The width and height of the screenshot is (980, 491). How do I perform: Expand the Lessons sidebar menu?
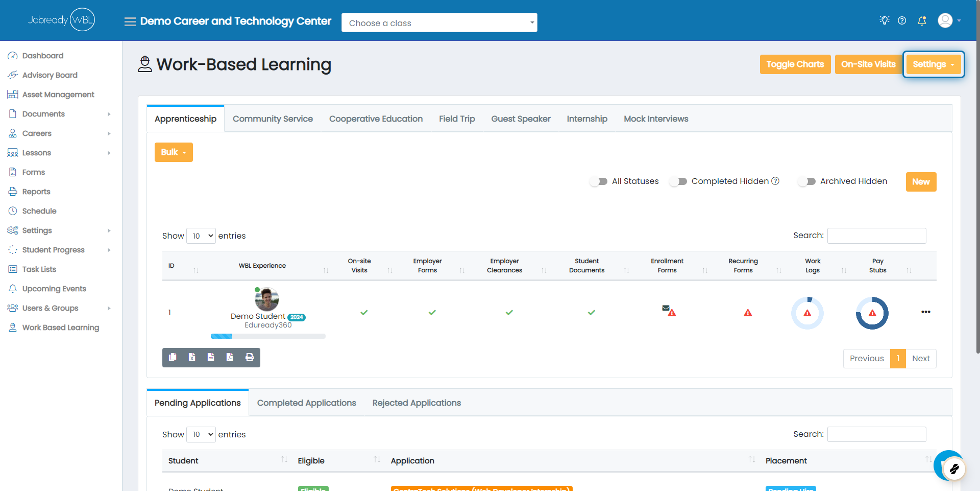60,153
